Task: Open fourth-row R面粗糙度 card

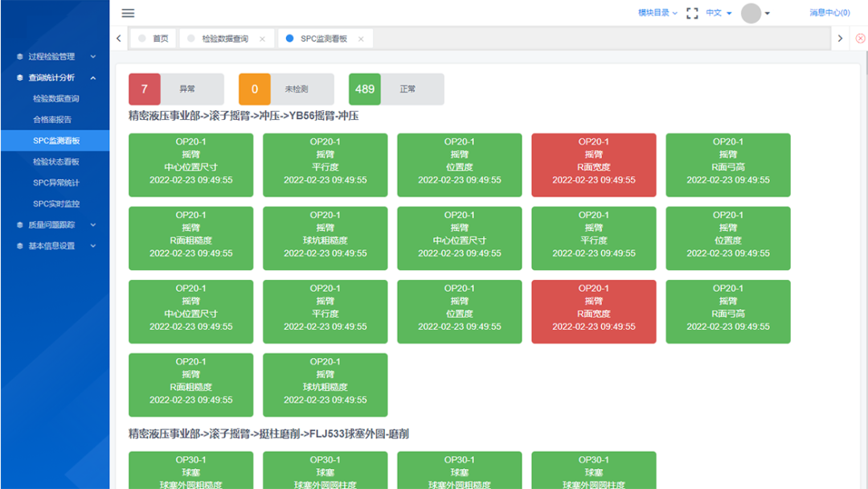Action: coord(191,385)
